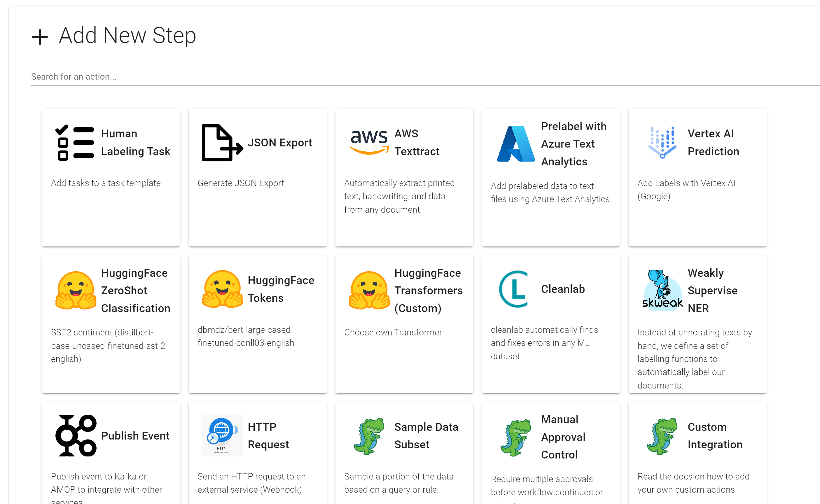The image size is (820, 504).
Task: Open the Weakly Supervise NER description text
Action: [x=694, y=359]
